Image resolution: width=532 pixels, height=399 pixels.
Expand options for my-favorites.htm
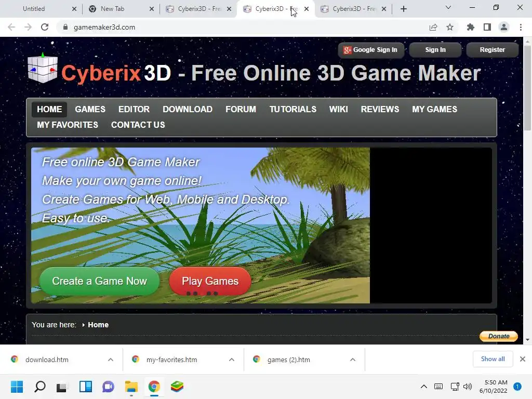pyautogui.click(x=232, y=360)
